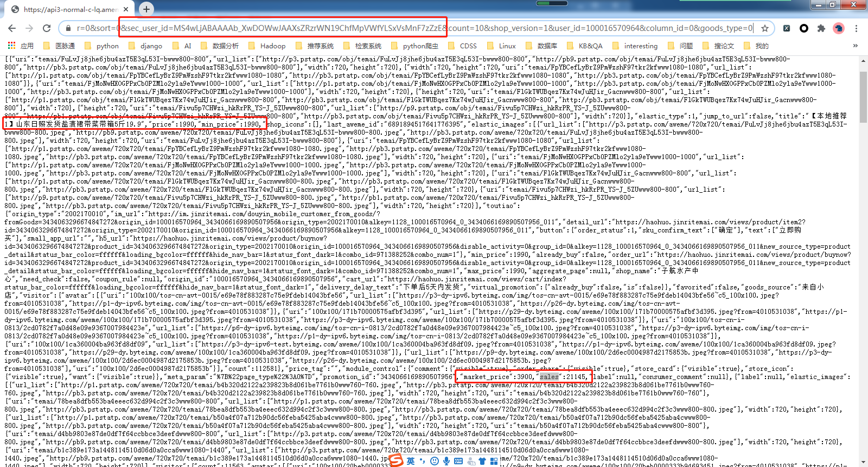868x467 pixels.
Task: Open the Chrome three-dot menu
Action: [x=856, y=28]
